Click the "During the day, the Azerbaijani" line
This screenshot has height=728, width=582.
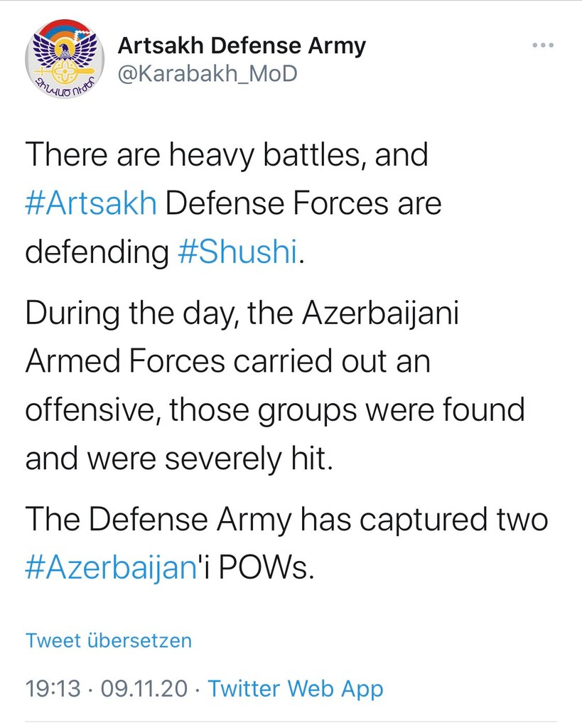pos(242,314)
